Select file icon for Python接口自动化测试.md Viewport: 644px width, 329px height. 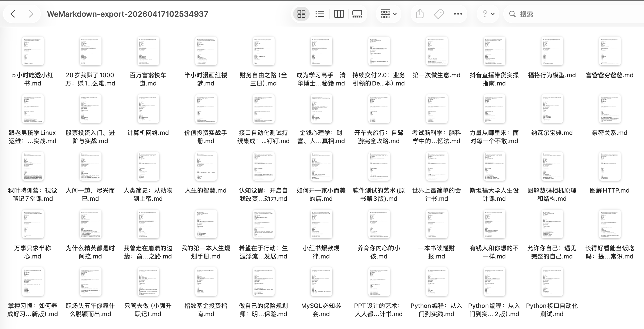pos(552,282)
